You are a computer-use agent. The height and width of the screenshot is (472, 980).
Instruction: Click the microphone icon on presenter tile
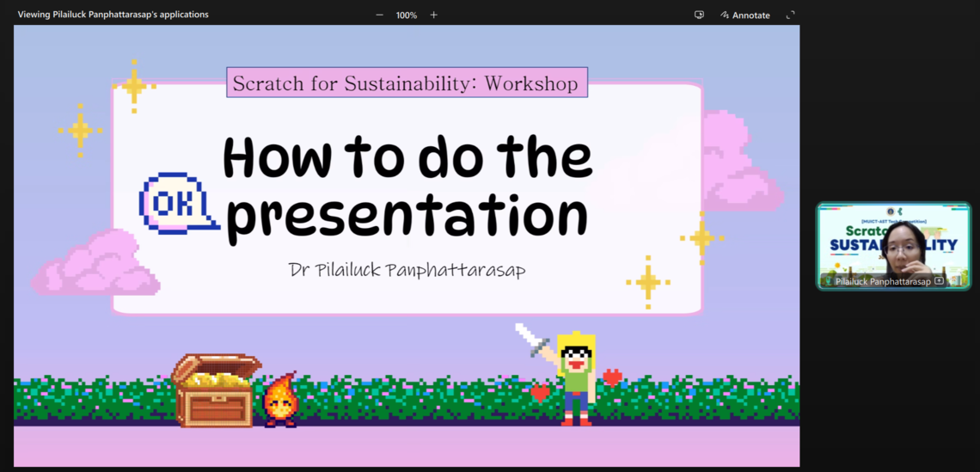(828, 281)
